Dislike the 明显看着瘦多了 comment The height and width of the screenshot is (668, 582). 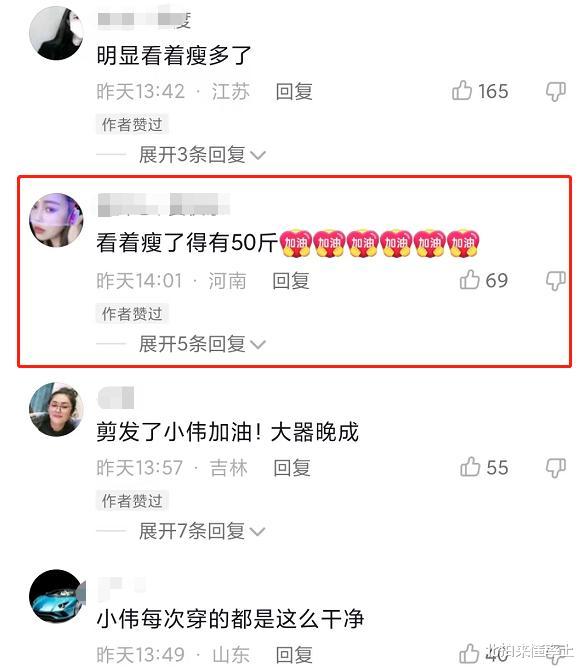[556, 91]
